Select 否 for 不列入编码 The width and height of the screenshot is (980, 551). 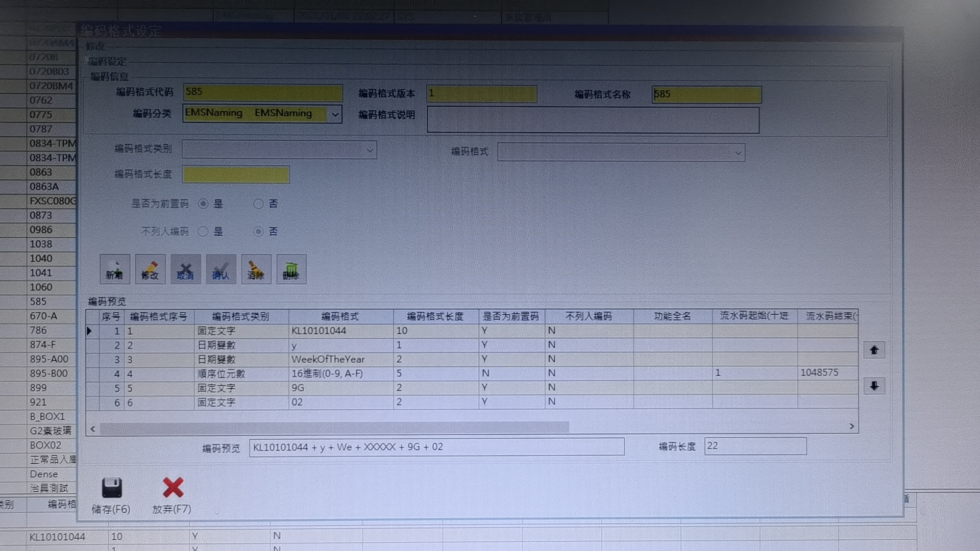(x=258, y=232)
